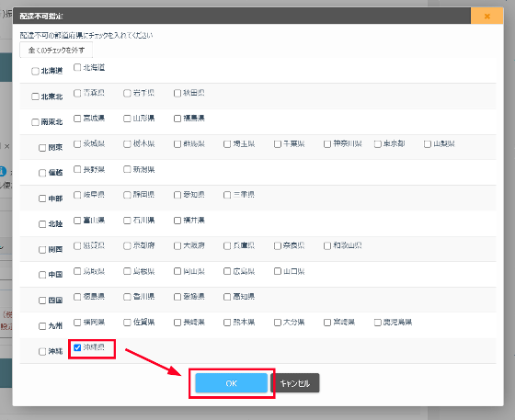Check the 山梨県 checkbox
Viewport: 515px width, 420px height.
428,144
